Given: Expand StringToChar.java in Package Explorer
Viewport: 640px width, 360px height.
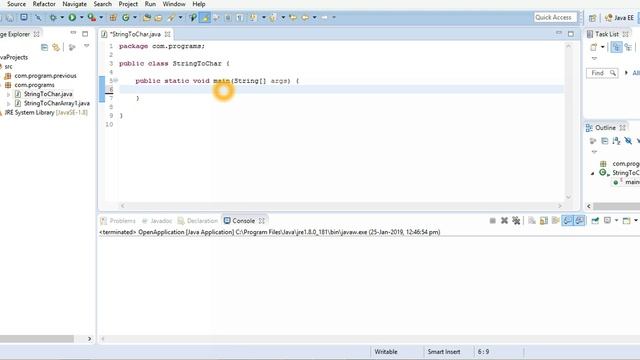Looking at the screenshot, I should 9,94.
